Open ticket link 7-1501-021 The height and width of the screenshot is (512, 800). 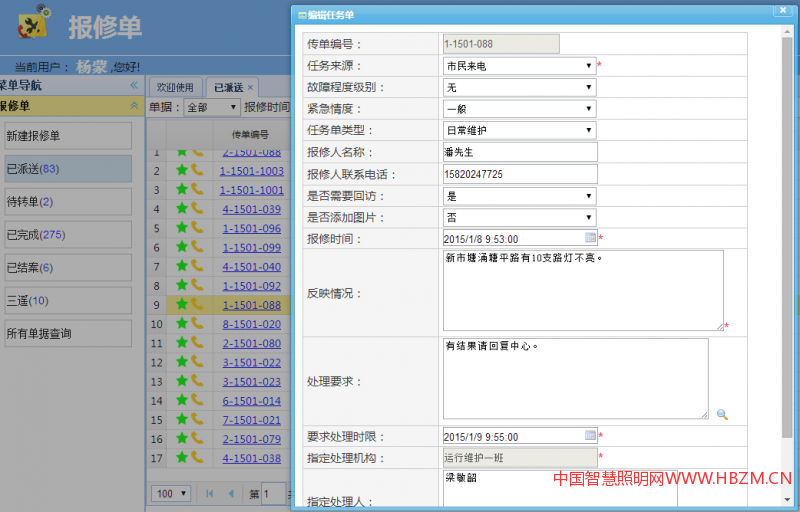pos(252,420)
